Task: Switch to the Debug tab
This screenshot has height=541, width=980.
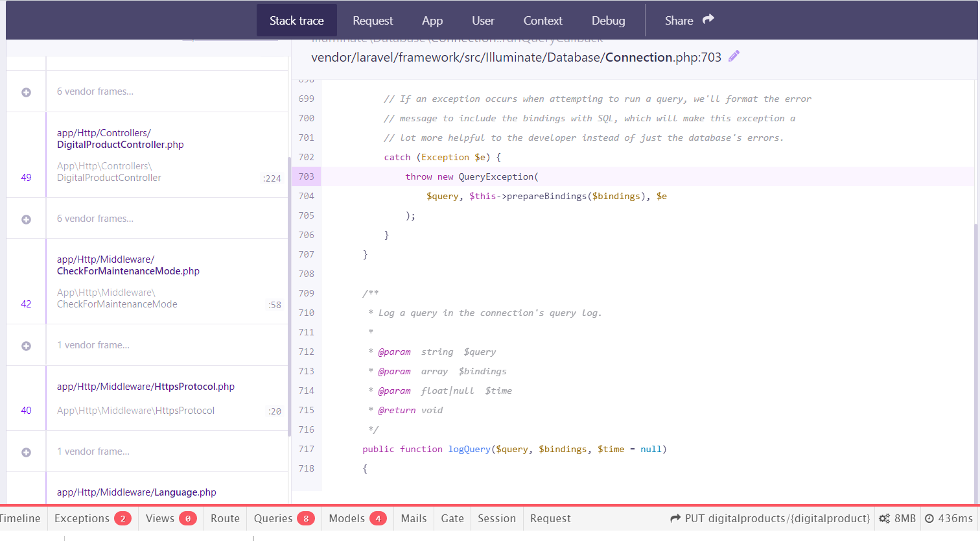Action: pyautogui.click(x=608, y=20)
